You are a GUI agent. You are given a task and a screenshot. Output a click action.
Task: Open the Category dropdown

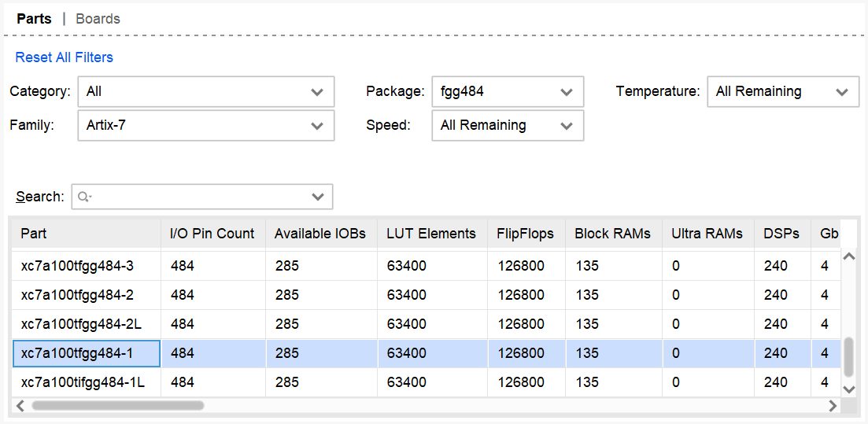click(x=205, y=92)
